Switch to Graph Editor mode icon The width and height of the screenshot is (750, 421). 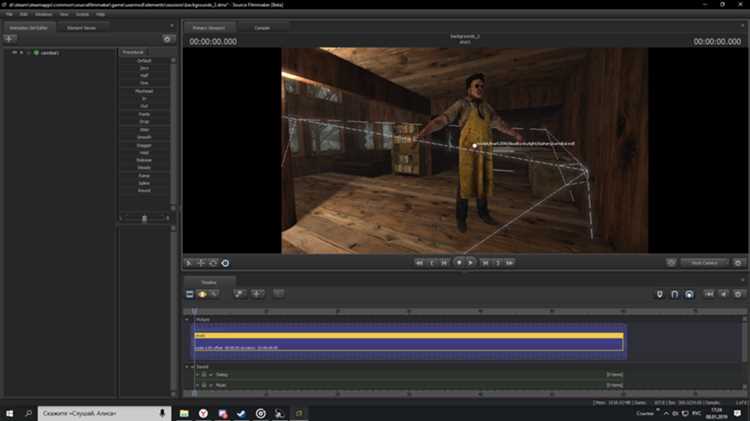[x=214, y=294]
